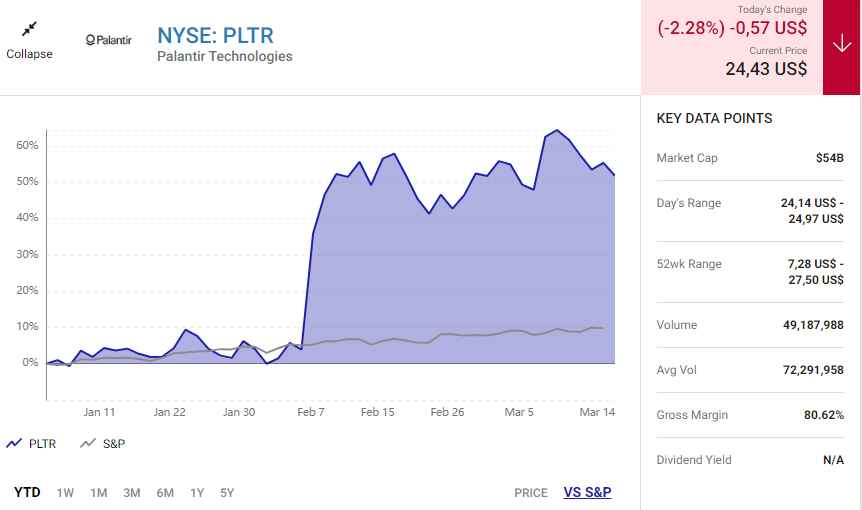Open the NYSE: PLTR ticker link
This screenshot has height=510, width=862.
215,34
